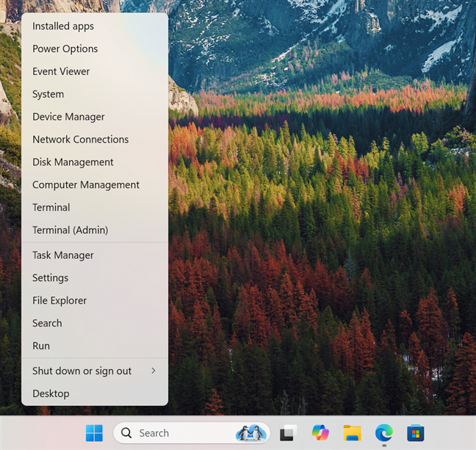476x450 pixels.
Task: Open Task Manager
Action: 95,255
